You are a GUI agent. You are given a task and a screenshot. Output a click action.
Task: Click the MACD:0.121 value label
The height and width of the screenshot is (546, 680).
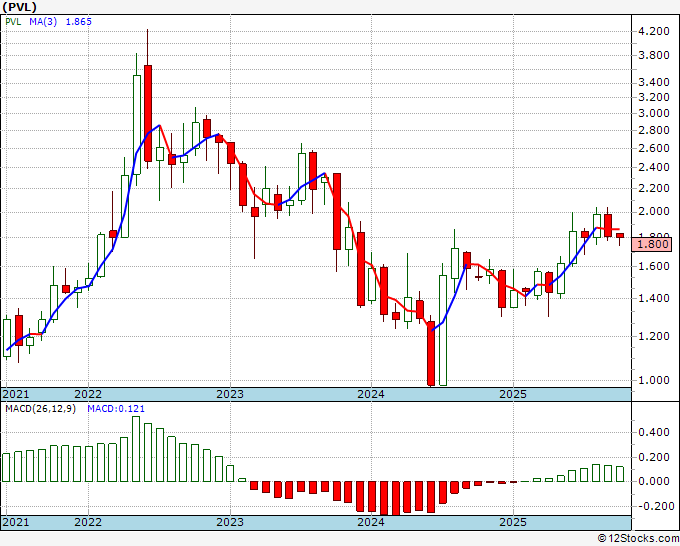click(116, 409)
